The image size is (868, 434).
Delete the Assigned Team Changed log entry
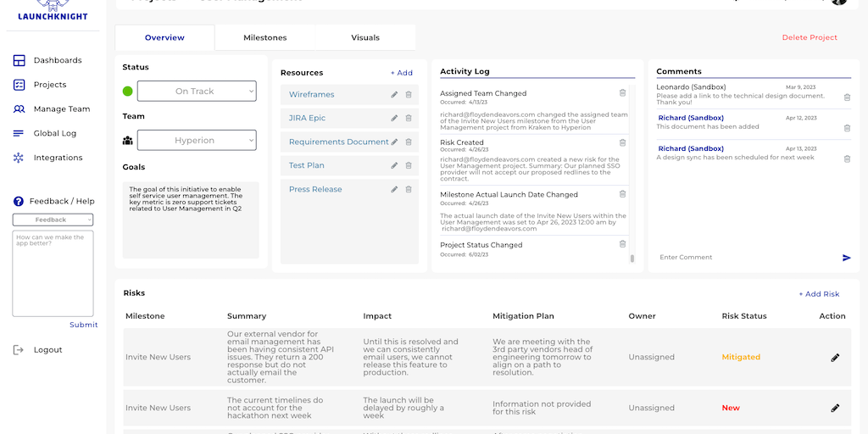[x=622, y=93]
